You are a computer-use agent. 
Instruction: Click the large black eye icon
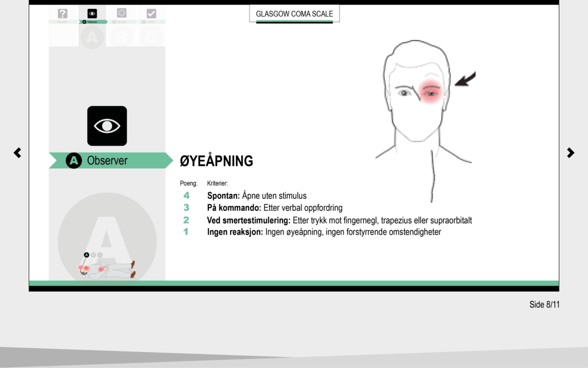[107, 126]
